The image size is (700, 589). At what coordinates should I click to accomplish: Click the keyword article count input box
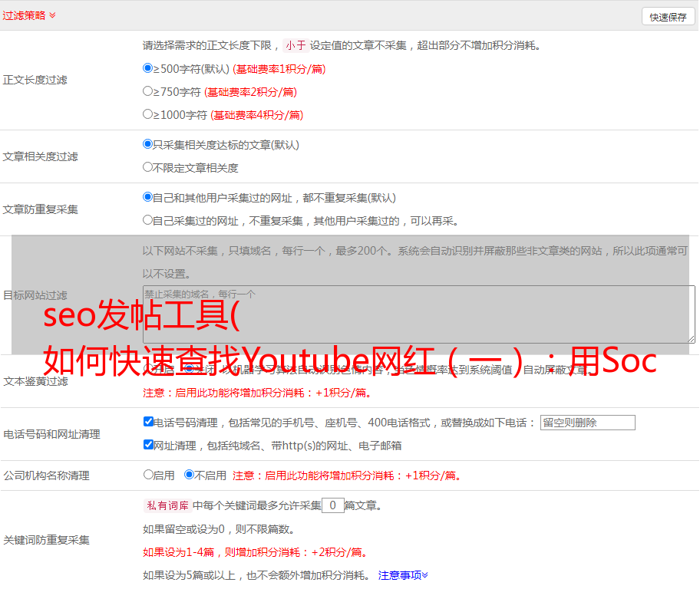tap(332, 505)
